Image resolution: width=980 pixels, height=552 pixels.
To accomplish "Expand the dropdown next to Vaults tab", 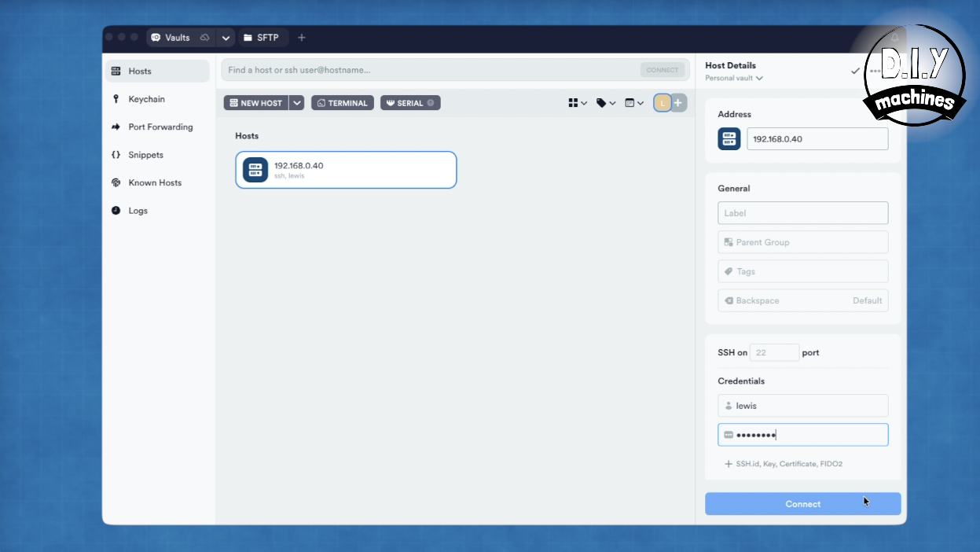I will point(226,38).
